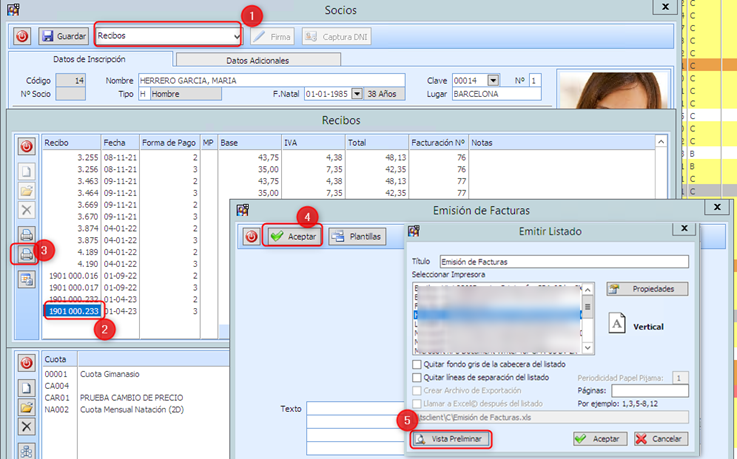Click the highlighted printer icon in Recibos sidebar
The height and width of the screenshot is (459, 737).
pyautogui.click(x=27, y=254)
